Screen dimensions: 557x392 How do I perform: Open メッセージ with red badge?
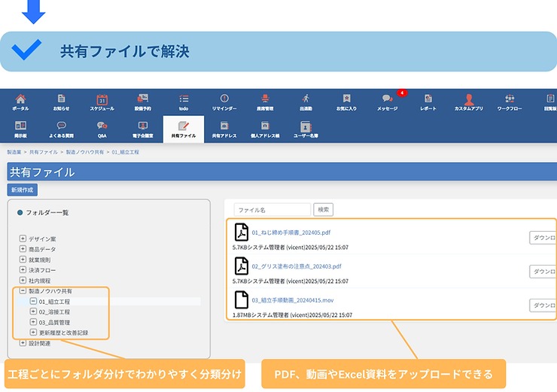click(387, 99)
